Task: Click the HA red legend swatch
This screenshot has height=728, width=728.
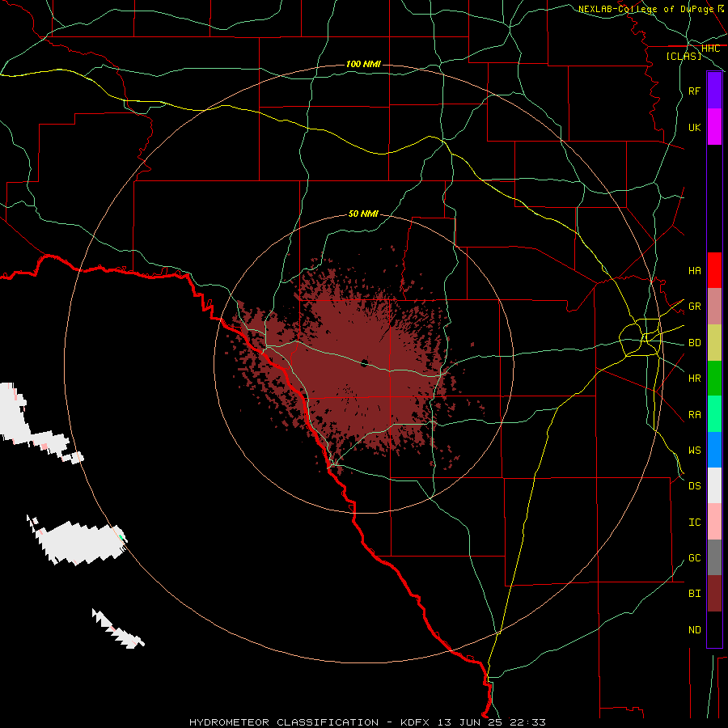Action: click(714, 270)
